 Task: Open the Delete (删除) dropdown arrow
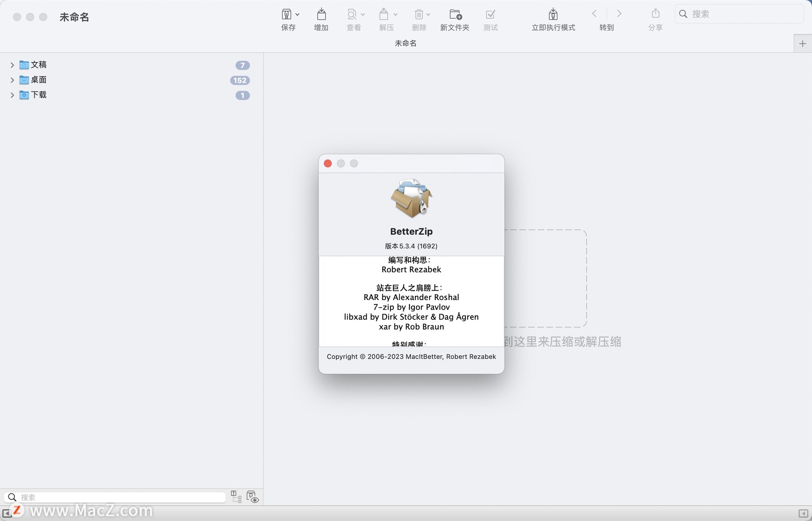point(428,14)
